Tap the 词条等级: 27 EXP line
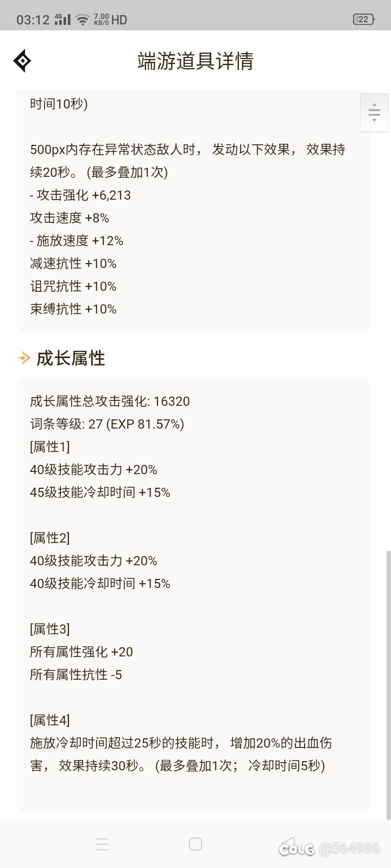 click(107, 424)
